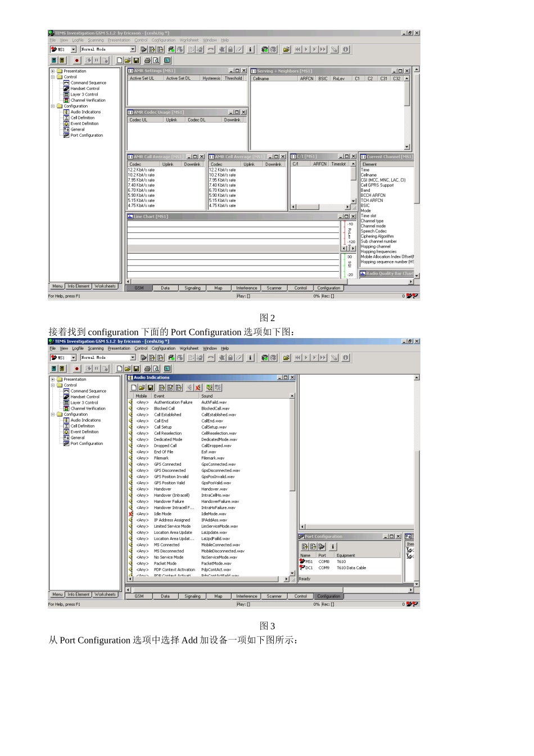The image size is (534, 756).
Task: Open Normal Mode dropdown in Figure 3 screenshot
Action: click(x=133, y=357)
